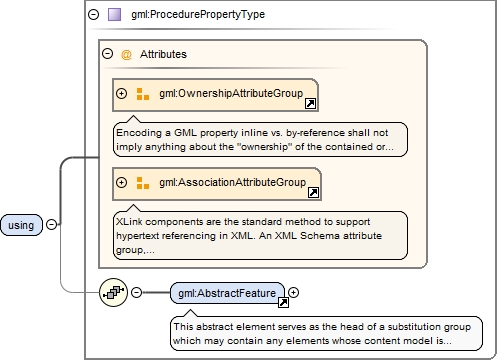This screenshot has height=361, width=498.
Task: Click the AssociationAttributeGroup orange blocks icon
Action: [x=143, y=183]
